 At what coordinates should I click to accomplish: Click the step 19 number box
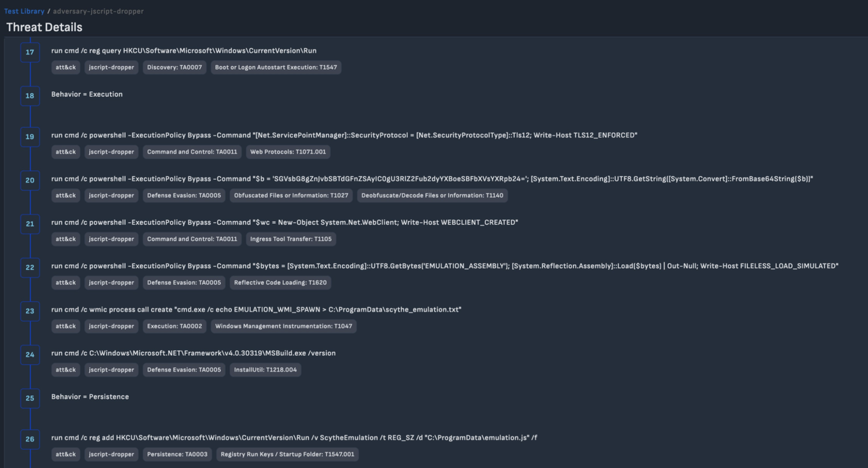[30, 137]
